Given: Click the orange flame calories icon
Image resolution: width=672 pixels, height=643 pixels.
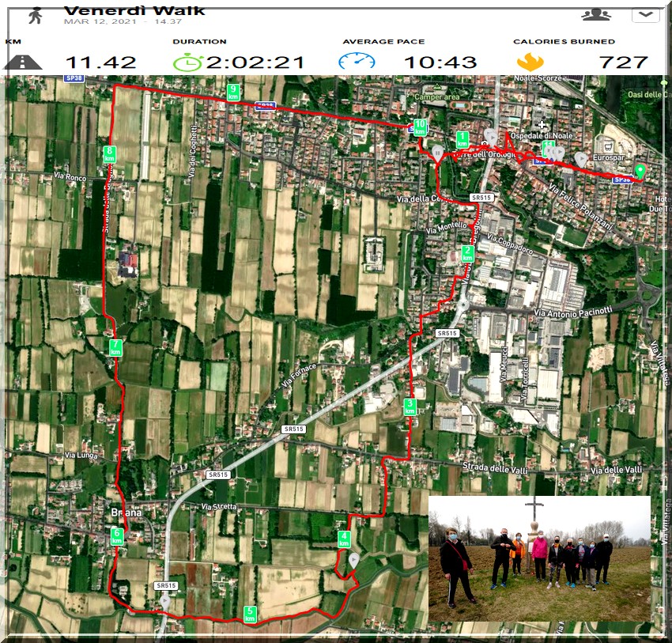Looking at the screenshot, I should 530,62.
